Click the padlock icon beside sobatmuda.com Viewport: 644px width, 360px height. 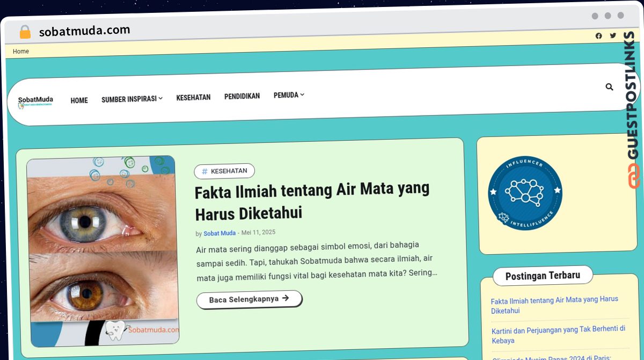pyautogui.click(x=25, y=32)
